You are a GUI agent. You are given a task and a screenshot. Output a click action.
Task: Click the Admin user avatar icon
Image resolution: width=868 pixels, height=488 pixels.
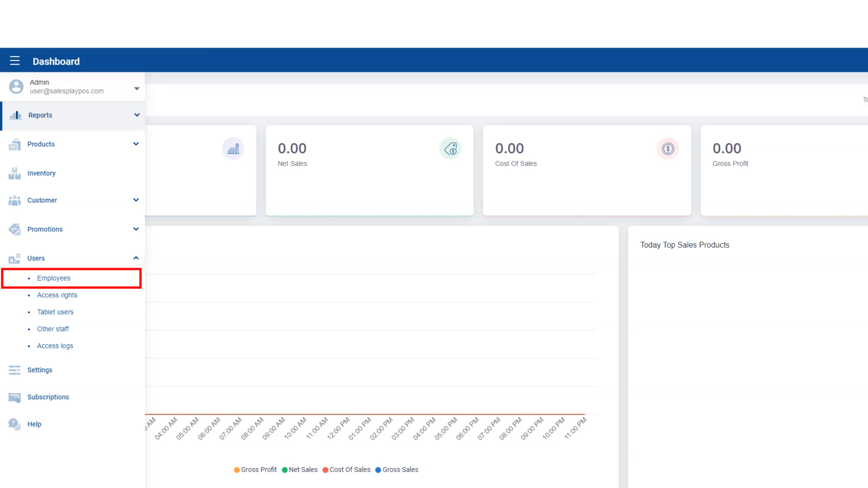[x=16, y=86]
